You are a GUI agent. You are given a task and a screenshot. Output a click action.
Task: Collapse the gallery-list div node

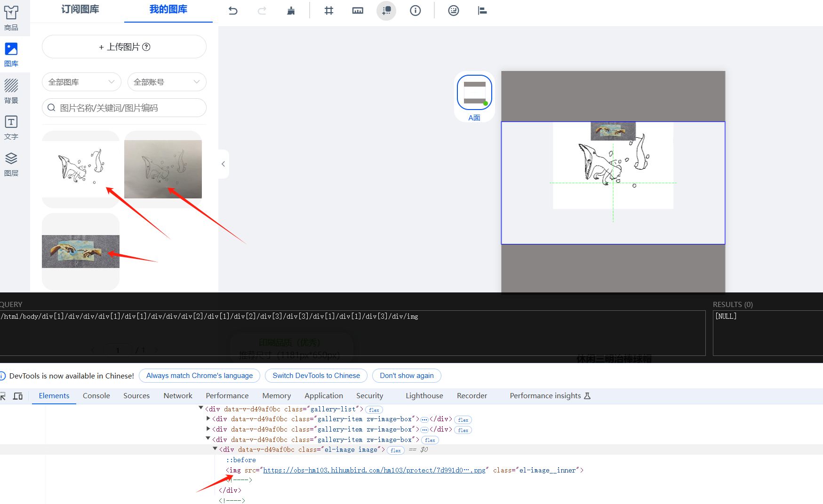click(201, 408)
